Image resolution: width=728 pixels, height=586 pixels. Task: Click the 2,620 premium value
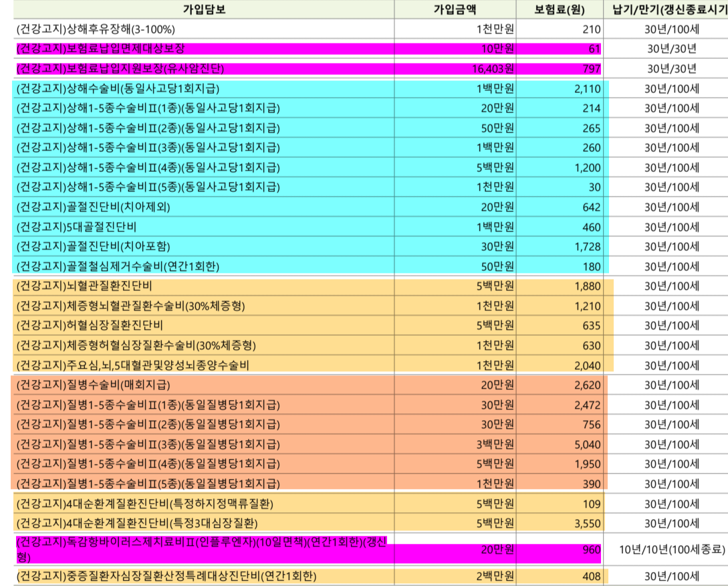click(x=588, y=385)
